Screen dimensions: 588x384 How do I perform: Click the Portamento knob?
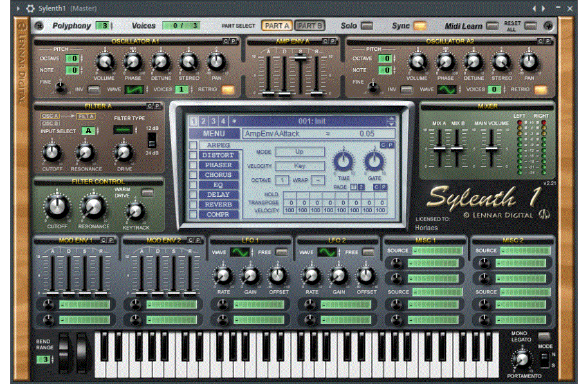tap(519, 360)
